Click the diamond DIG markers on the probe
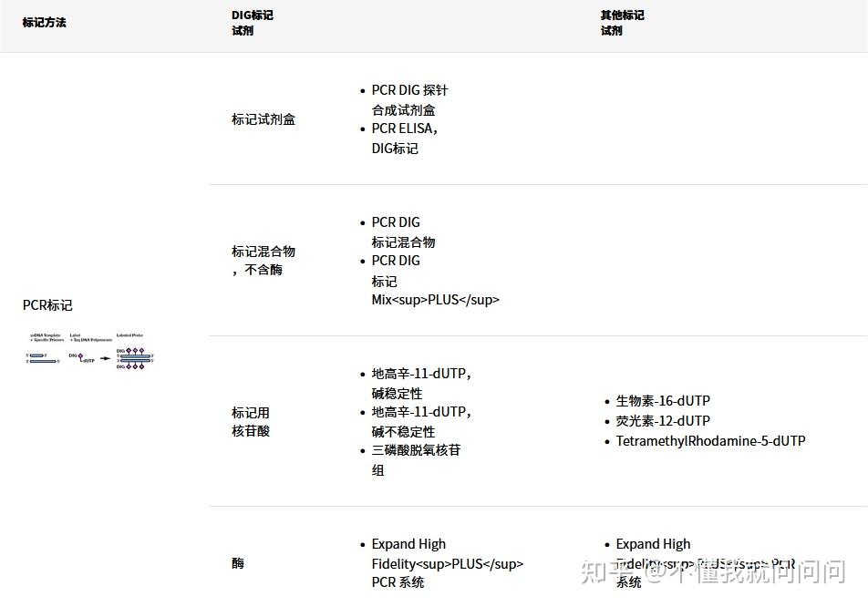This screenshot has width=868, height=607. tap(135, 350)
